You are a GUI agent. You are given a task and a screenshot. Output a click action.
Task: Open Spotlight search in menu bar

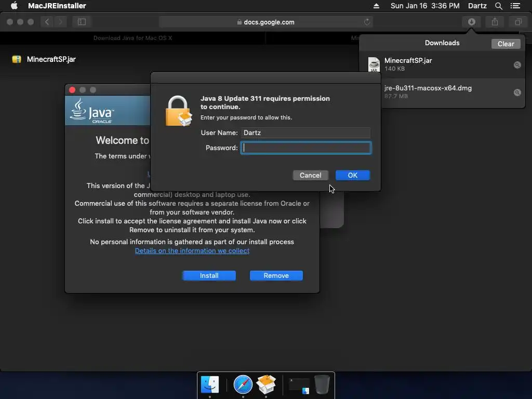498,6
